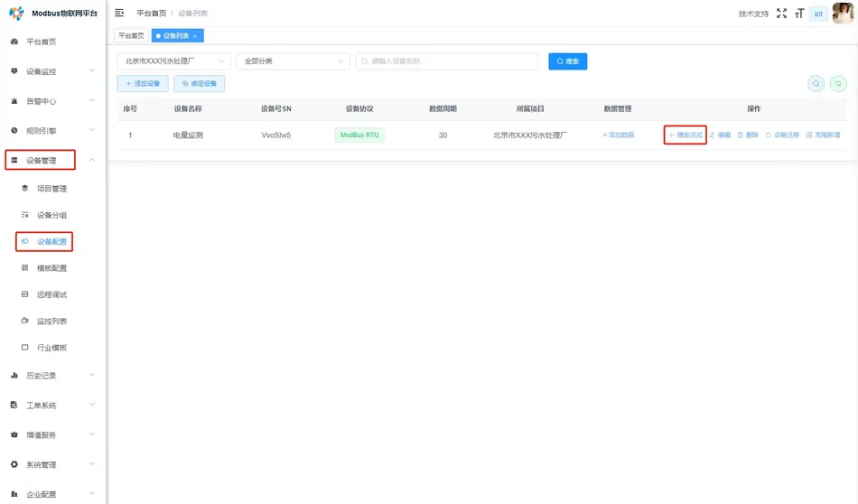Click the blue 搜索 button
The height and width of the screenshot is (504, 858).
click(567, 61)
